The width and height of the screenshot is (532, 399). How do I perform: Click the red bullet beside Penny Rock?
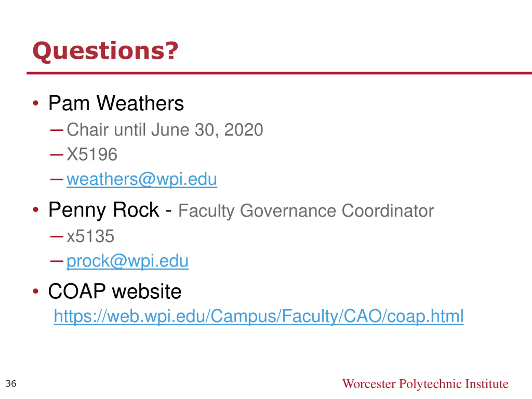pos(36,210)
